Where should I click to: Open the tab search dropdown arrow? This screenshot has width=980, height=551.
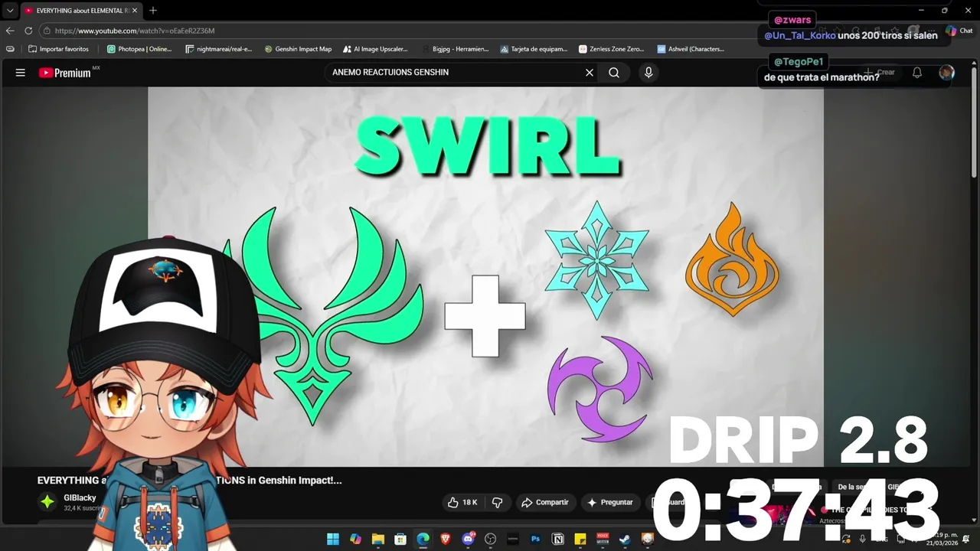click(10, 11)
